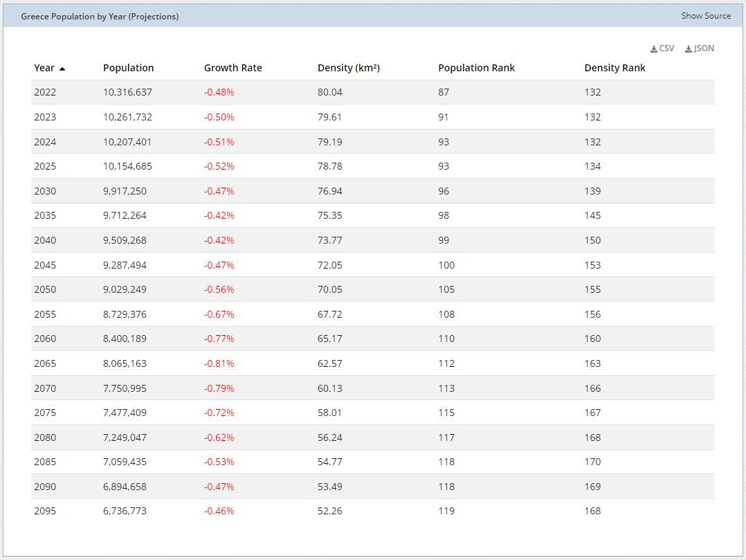Click the density value 76.94

[329, 191]
